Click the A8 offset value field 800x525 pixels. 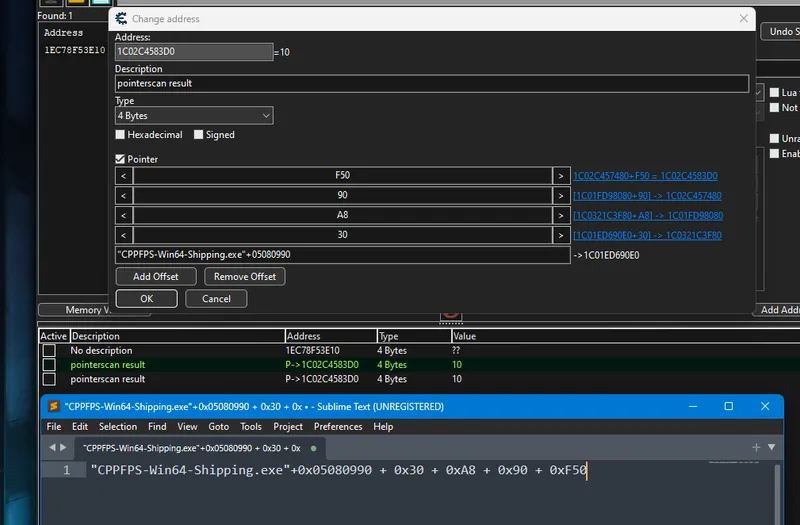342,215
